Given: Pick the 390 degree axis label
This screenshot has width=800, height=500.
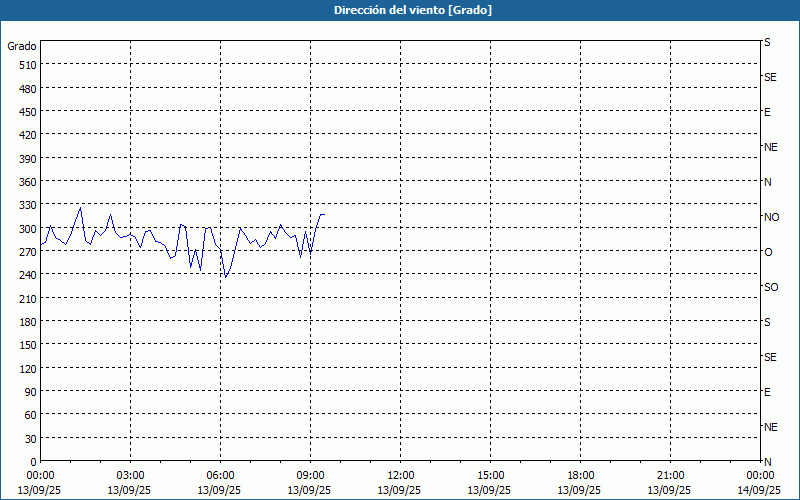Looking at the screenshot, I should point(28,159).
